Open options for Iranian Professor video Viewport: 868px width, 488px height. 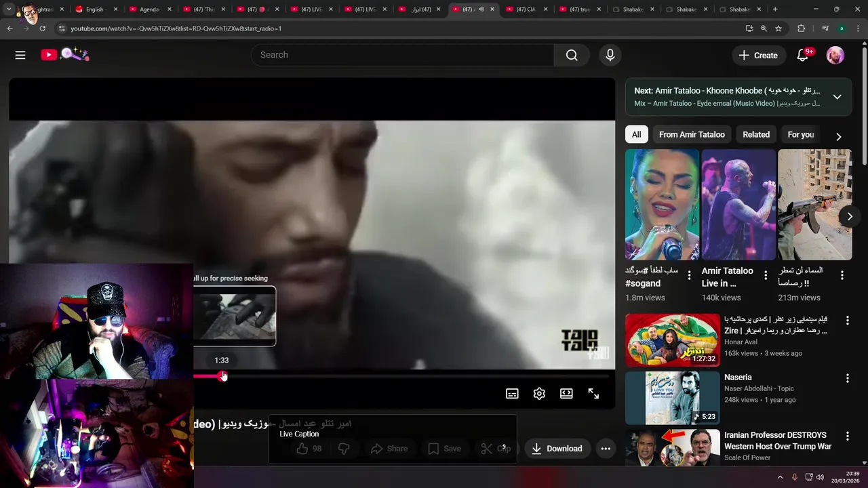click(847, 436)
